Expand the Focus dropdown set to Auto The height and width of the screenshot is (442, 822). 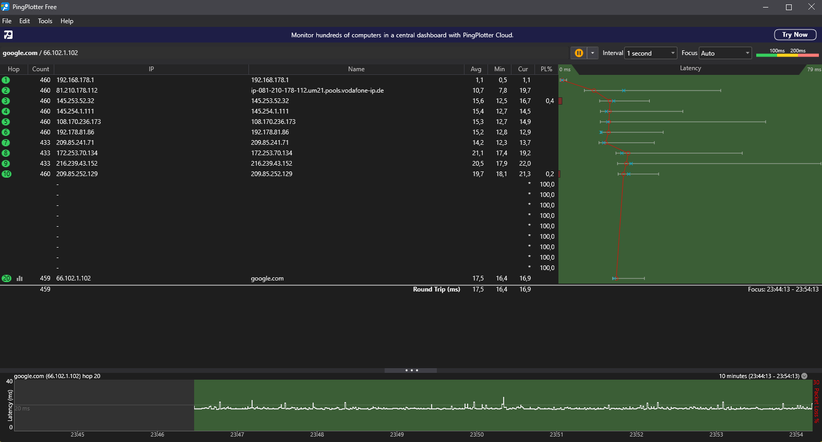(724, 53)
